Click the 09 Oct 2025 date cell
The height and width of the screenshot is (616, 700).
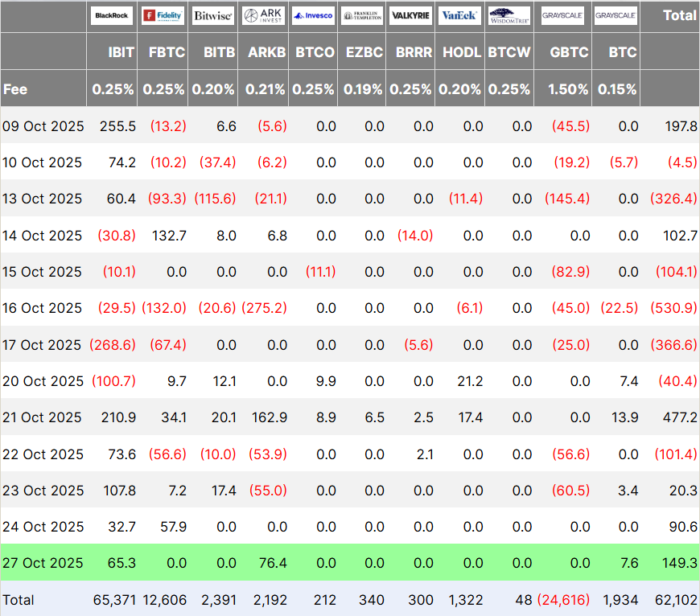(x=42, y=126)
